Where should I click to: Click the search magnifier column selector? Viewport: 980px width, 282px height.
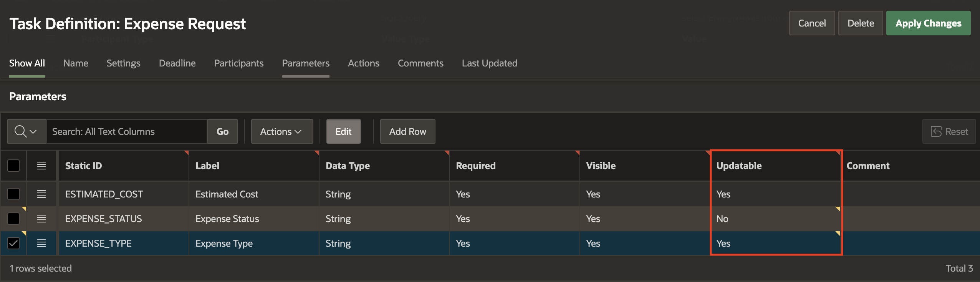(26, 131)
